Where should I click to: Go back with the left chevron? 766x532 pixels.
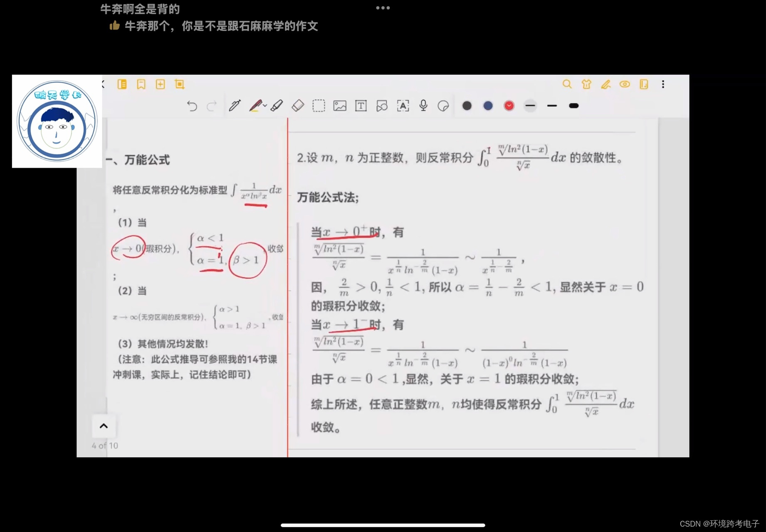[104, 84]
